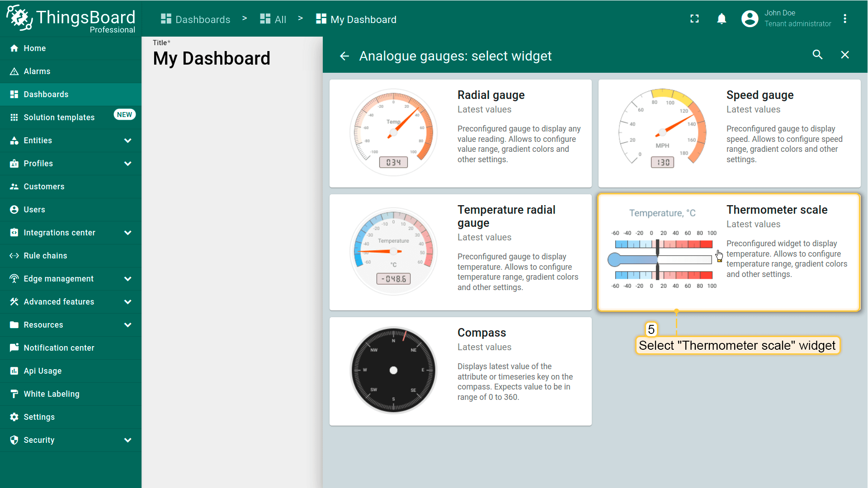
Task: Select the Thermometer scale widget card
Action: [x=729, y=252]
